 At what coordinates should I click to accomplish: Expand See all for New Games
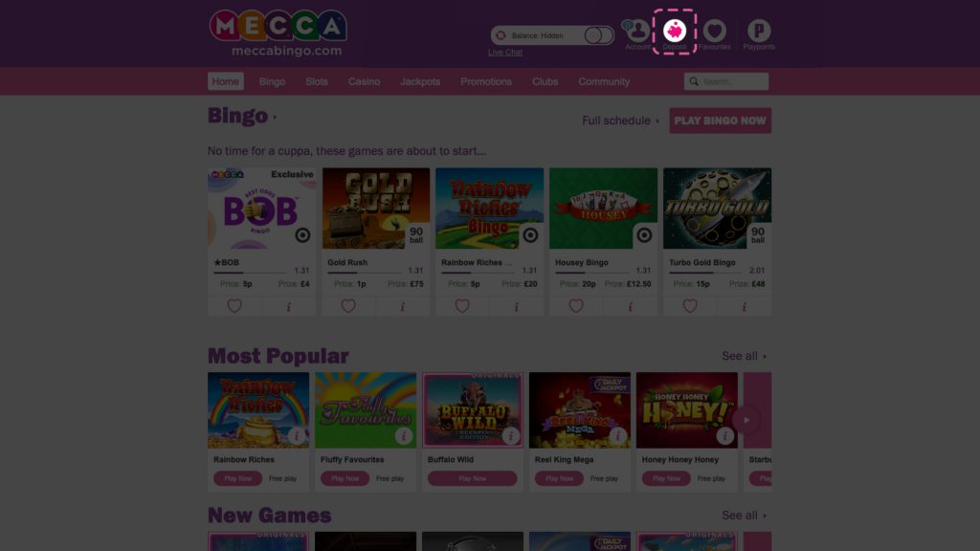click(x=744, y=516)
